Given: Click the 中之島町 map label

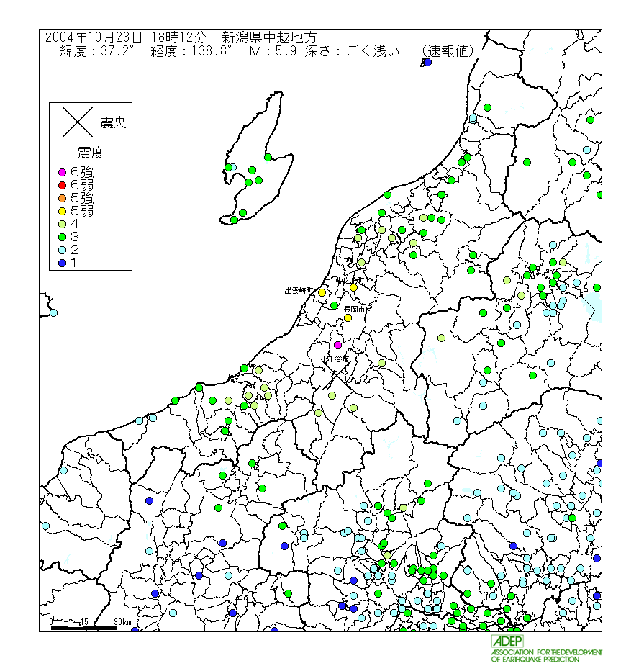Looking at the screenshot, I should (350, 281).
